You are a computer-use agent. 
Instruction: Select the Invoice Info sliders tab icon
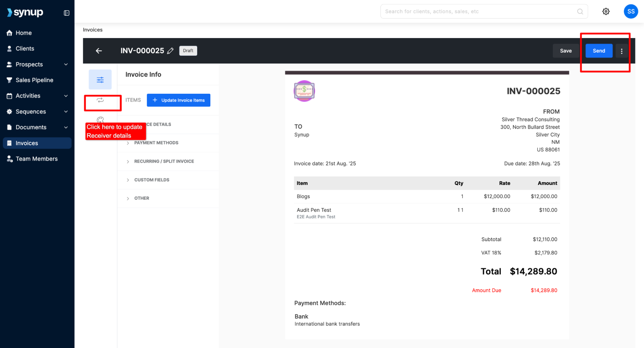click(x=100, y=80)
